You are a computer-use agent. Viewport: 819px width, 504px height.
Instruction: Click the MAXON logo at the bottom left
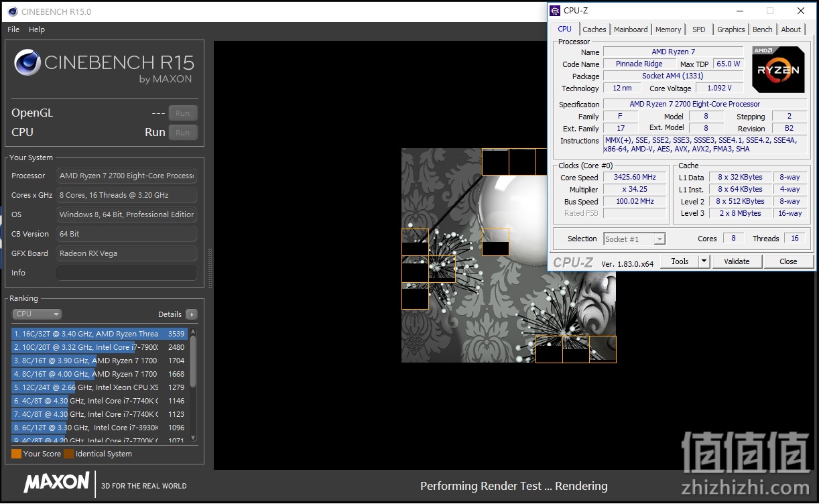pyautogui.click(x=56, y=482)
